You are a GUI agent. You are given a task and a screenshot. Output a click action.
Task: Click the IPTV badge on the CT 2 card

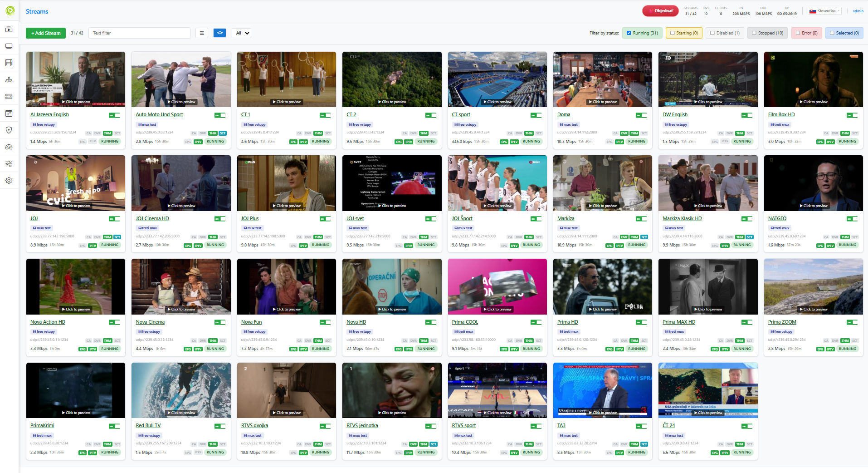click(409, 142)
